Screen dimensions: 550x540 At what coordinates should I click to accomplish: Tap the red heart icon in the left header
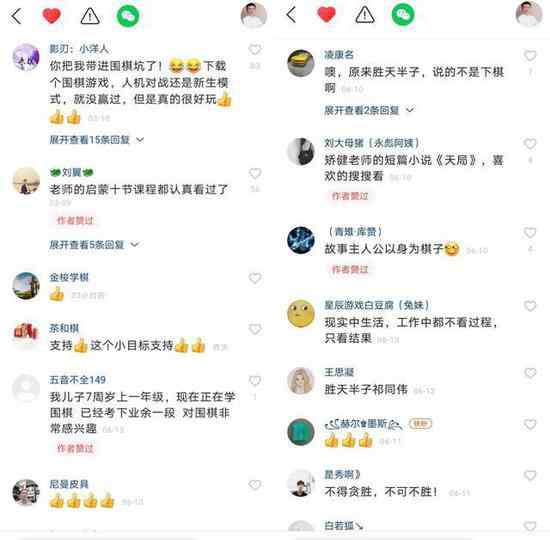51,16
